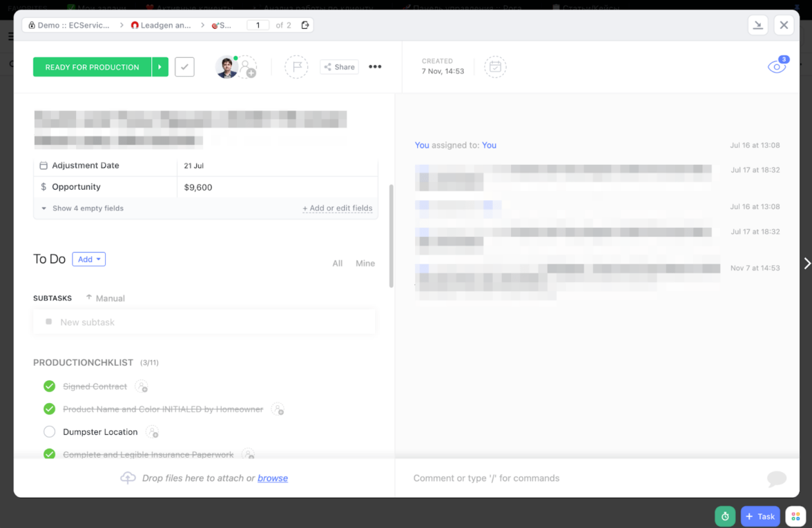The width and height of the screenshot is (812, 528).
Task: Open the apps grid icon at bottom right
Action: pyautogui.click(x=795, y=516)
